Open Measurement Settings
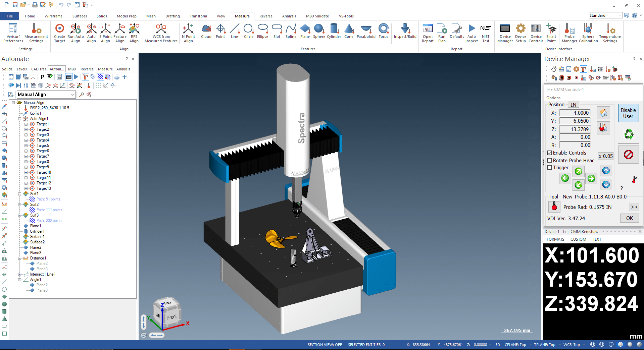Viewport: 644px width, 350px height. [x=36, y=33]
